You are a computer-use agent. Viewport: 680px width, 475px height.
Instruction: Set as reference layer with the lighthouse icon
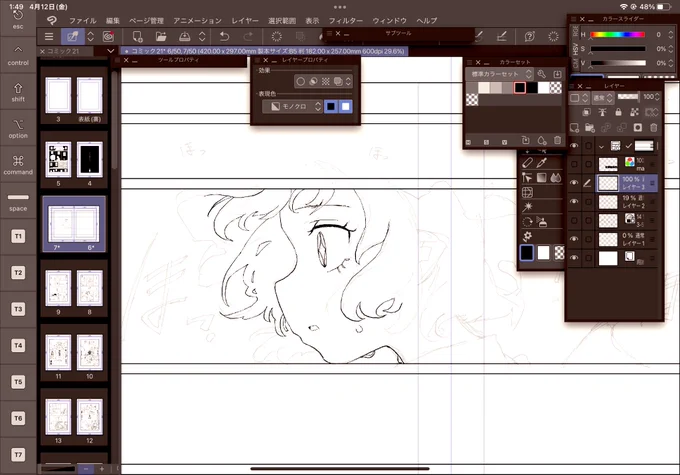pyautogui.click(x=602, y=112)
